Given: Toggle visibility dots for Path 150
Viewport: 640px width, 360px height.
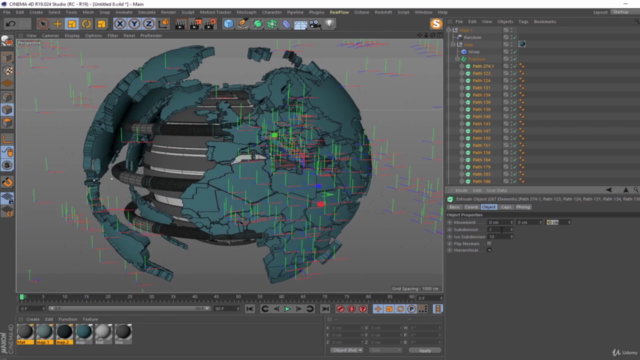Looking at the screenshot, I should (511, 138).
